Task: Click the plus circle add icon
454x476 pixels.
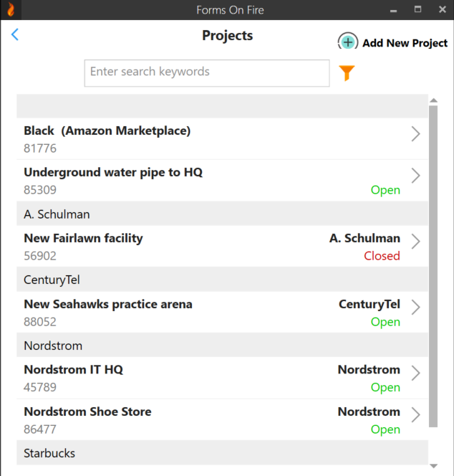Action: pos(348,42)
